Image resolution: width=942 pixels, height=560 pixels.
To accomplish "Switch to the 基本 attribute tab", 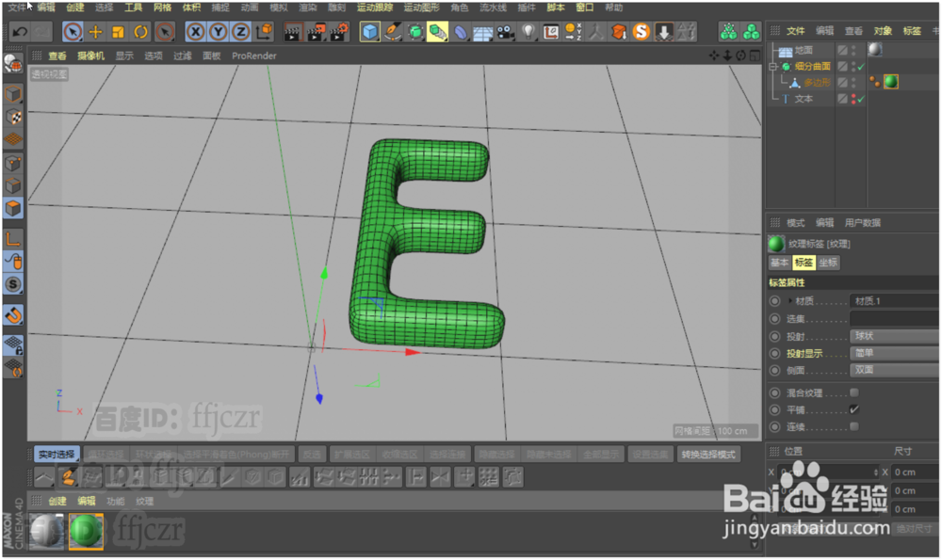I will (x=780, y=263).
